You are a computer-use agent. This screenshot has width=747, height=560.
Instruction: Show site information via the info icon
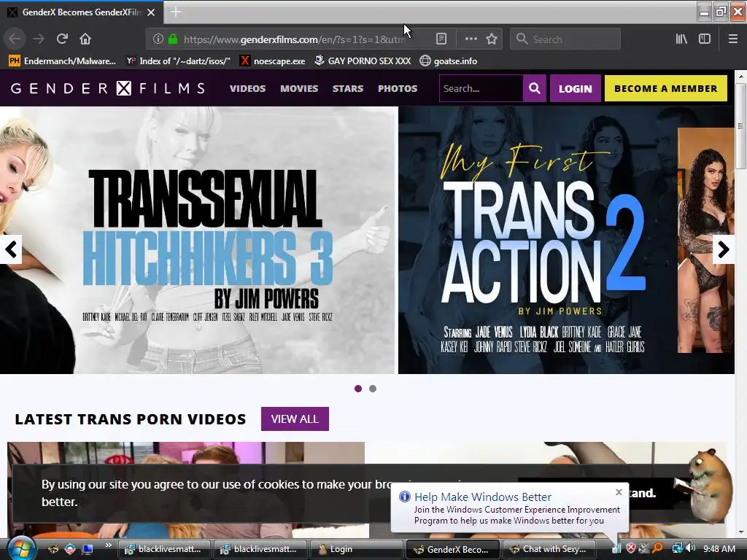point(158,39)
